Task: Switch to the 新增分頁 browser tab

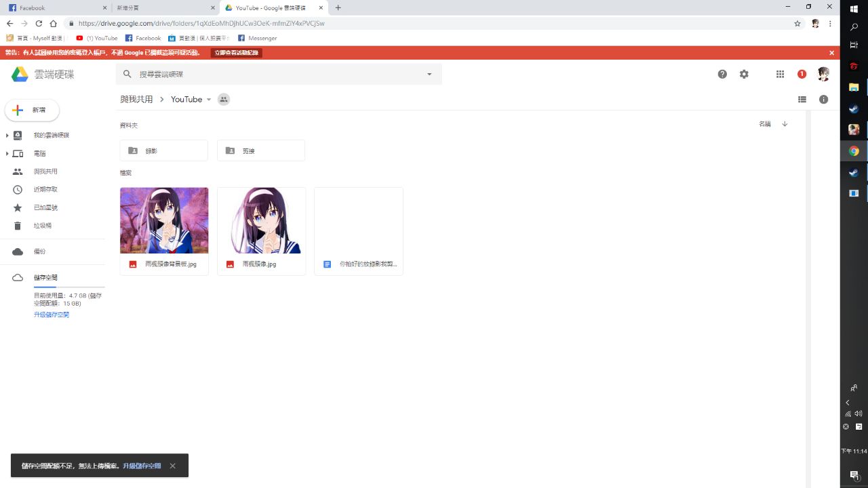Action: [x=165, y=7]
